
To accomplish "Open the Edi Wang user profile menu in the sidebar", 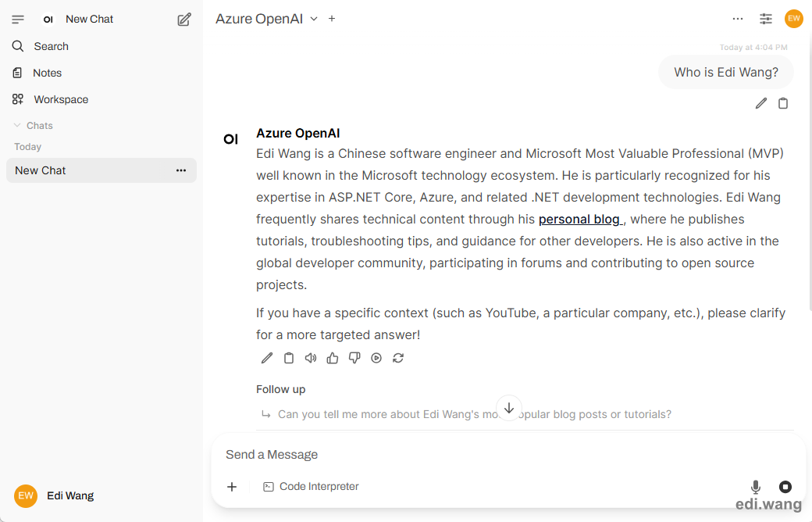I will click(x=101, y=495).
